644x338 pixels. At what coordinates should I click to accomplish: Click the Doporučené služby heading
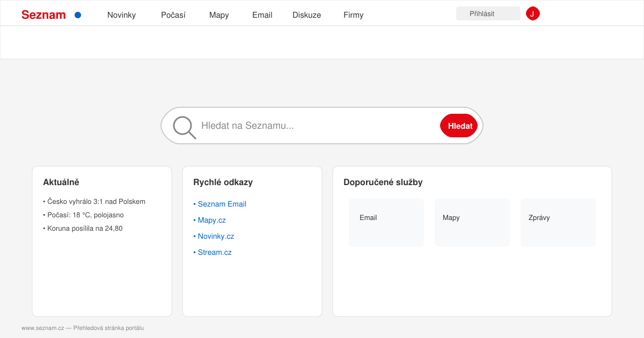click(383, 182)
